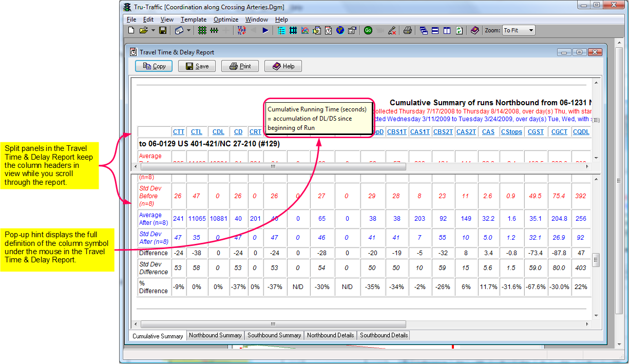Screen dimensions: 629x364
Task: Click the globe icon on the toolbar
Action: (x=340, y=30)
